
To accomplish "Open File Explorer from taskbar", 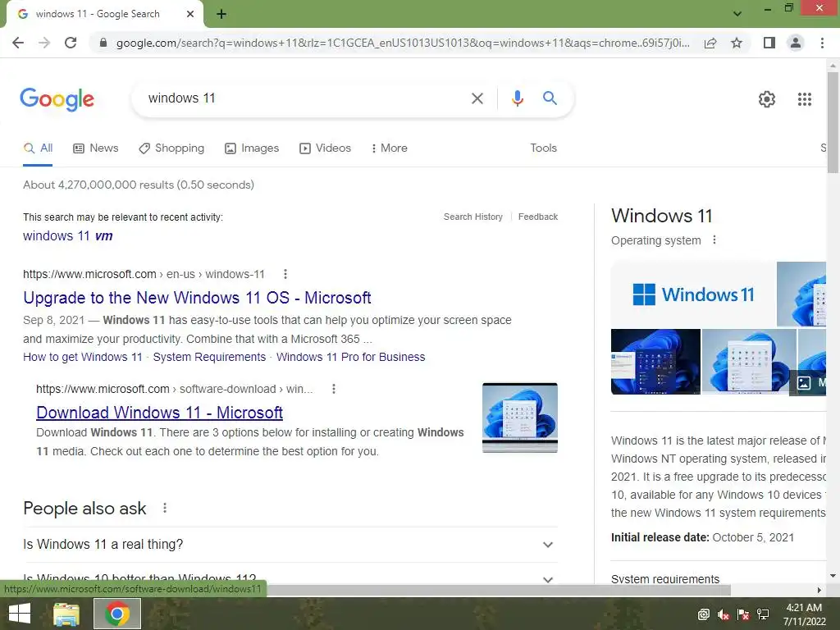I will pos(66,614).
